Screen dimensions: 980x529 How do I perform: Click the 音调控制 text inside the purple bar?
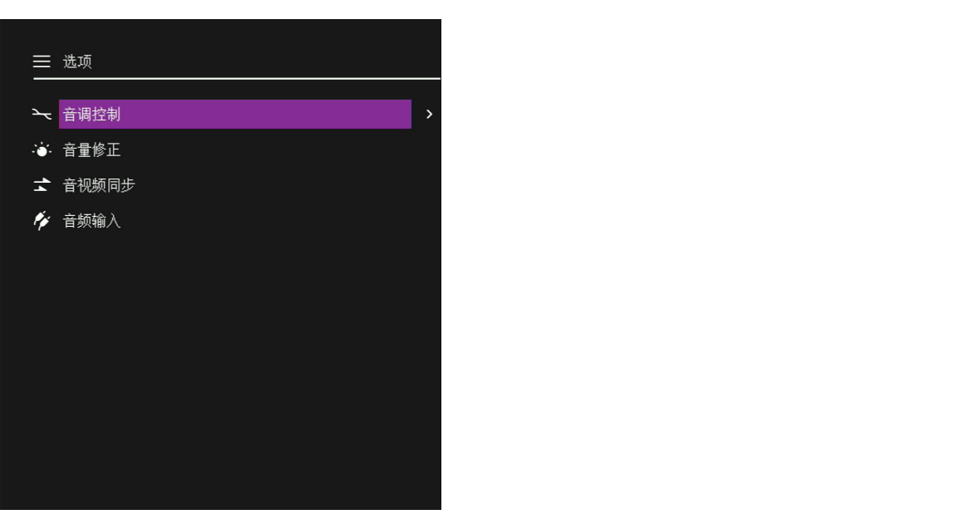(x=91, y=114)
